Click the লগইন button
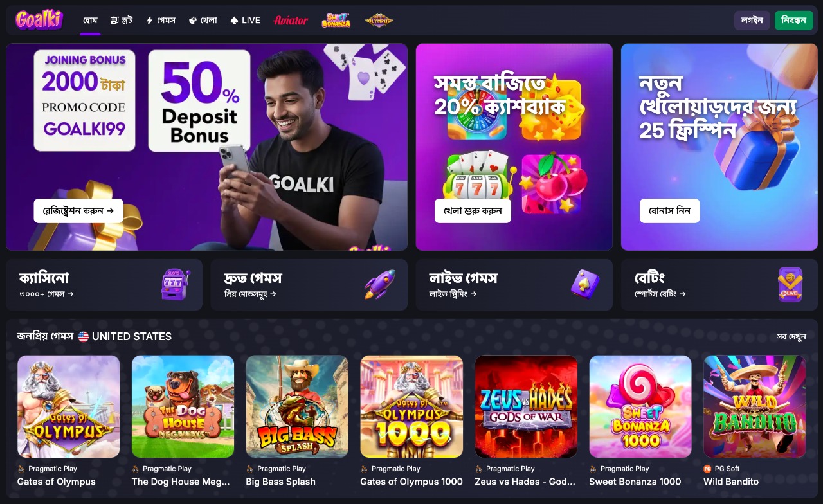 tap(752, 20)
